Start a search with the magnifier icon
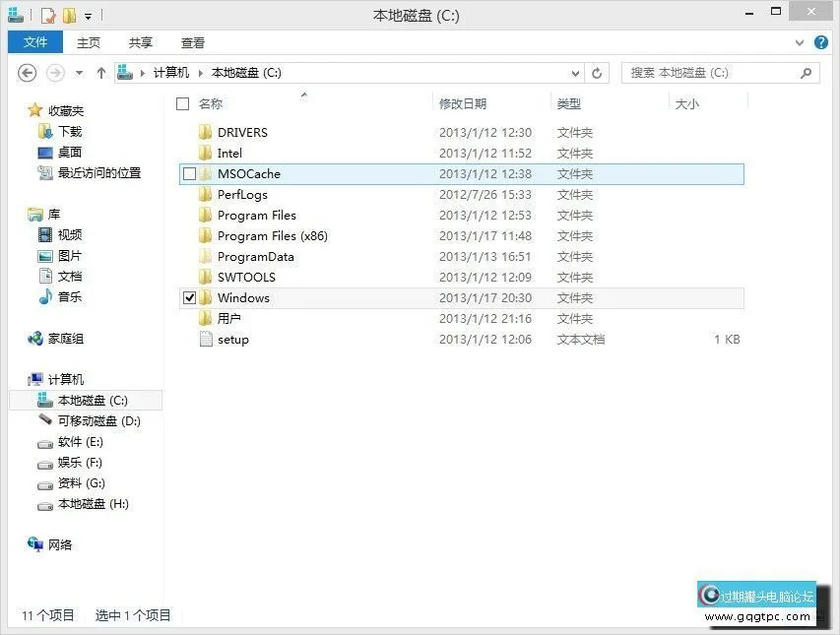 806,73
